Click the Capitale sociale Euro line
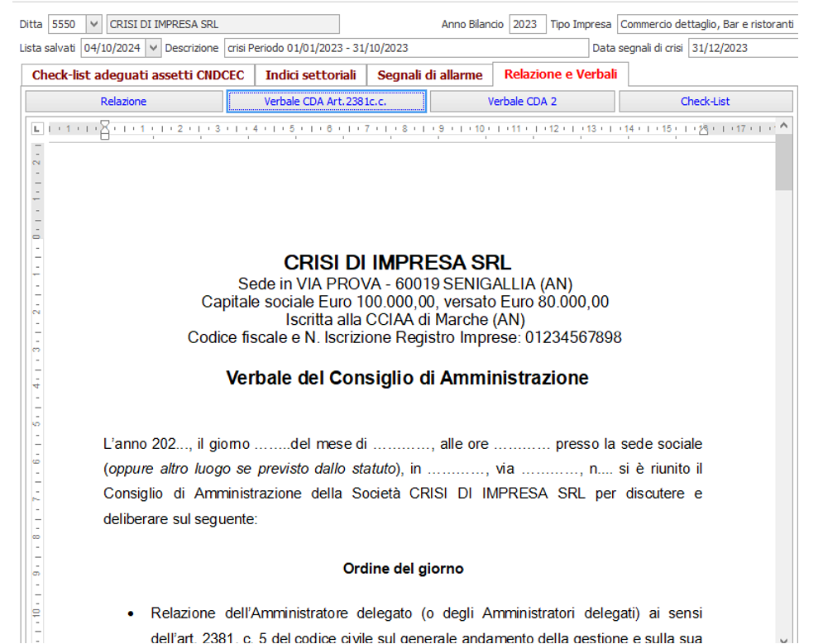 (405, 302)
